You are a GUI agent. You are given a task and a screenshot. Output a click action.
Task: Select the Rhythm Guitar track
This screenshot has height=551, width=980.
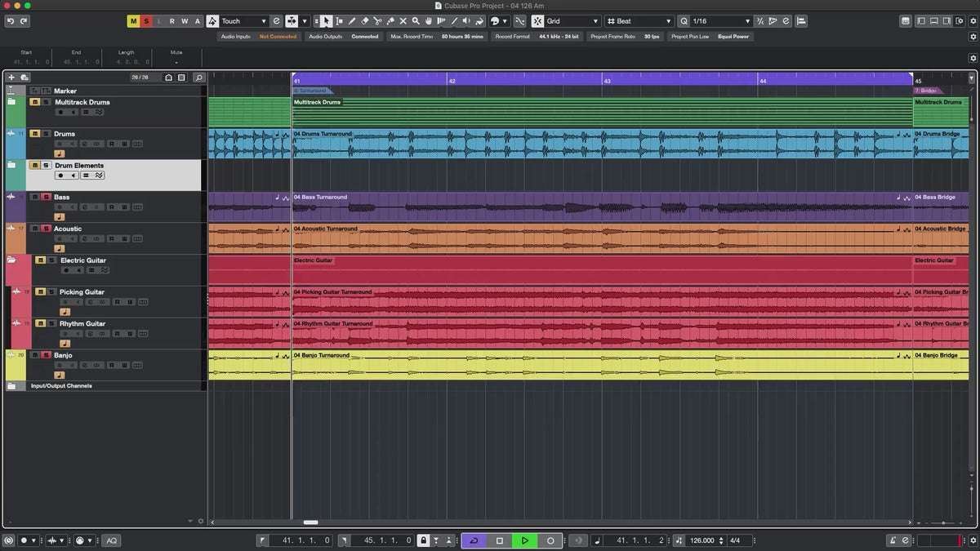coord(82,324)
